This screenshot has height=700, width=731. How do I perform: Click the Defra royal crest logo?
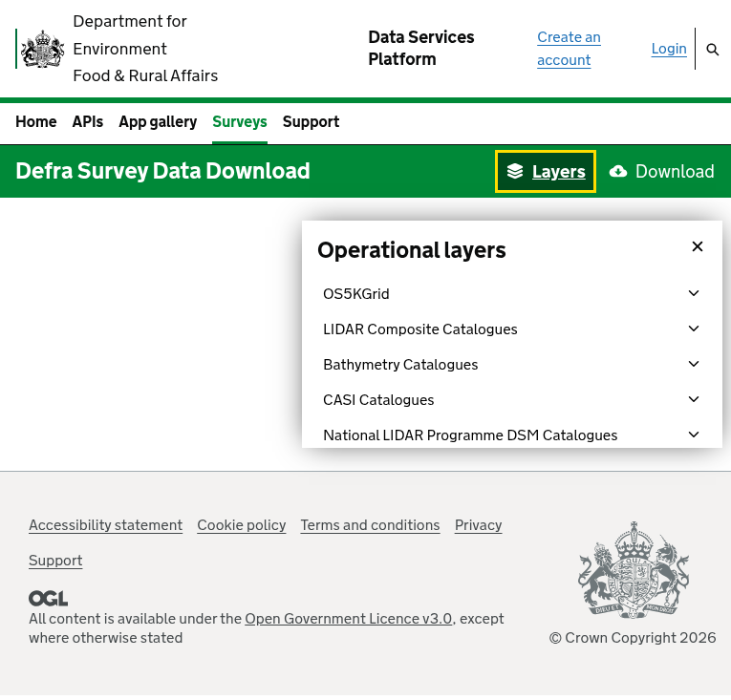click(x=42, y=49)
